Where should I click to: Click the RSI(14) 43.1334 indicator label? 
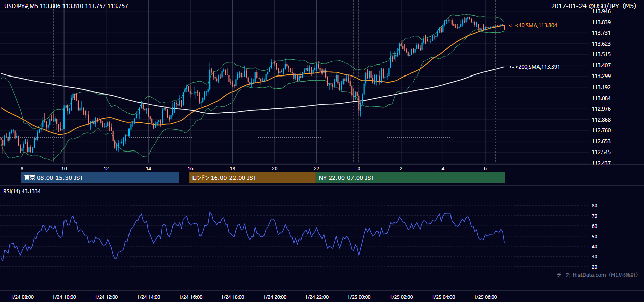22,191
